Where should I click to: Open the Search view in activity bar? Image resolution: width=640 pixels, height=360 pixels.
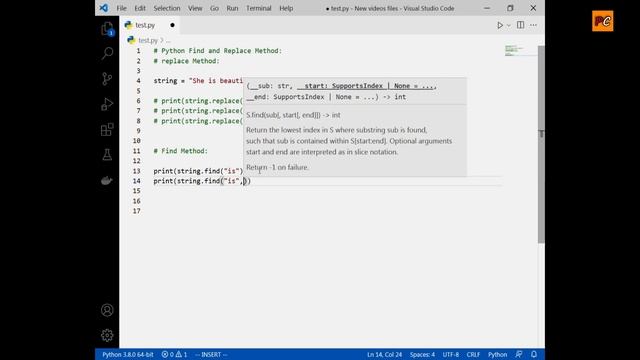[x=107, y=53]
